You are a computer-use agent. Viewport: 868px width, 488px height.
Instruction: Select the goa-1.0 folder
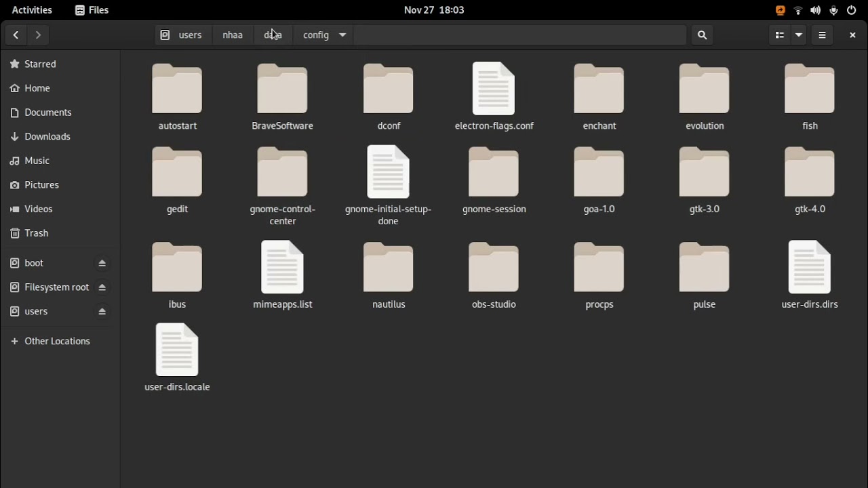(x=599, y=180)
